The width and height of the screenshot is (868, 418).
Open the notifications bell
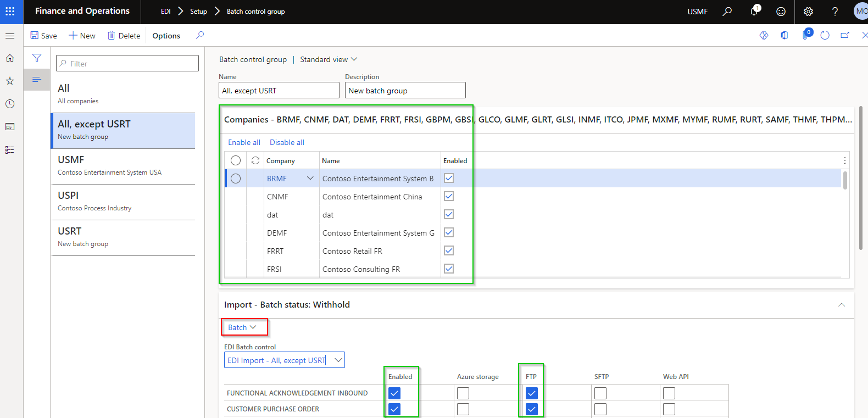pos(755,11)
